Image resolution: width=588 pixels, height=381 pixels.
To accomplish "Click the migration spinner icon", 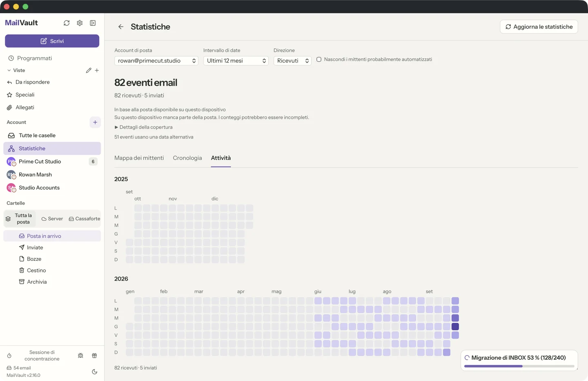I will tap(467, 358).
